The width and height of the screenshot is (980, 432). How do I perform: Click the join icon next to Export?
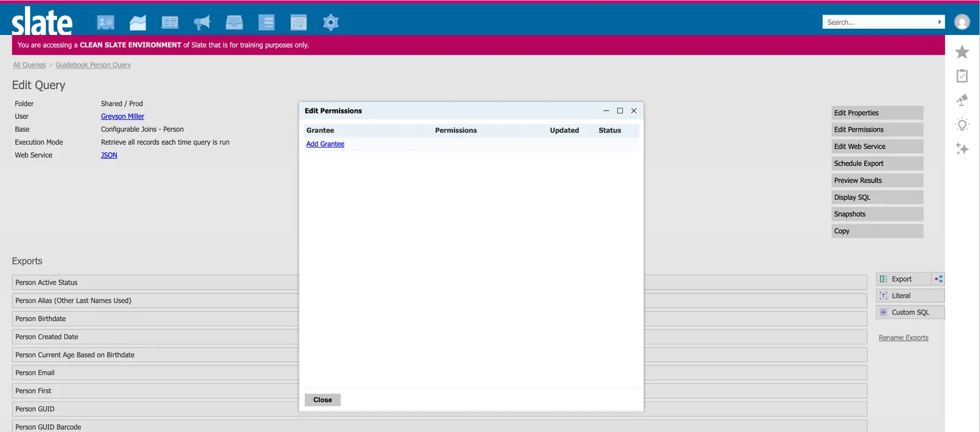tap(938, 279)
